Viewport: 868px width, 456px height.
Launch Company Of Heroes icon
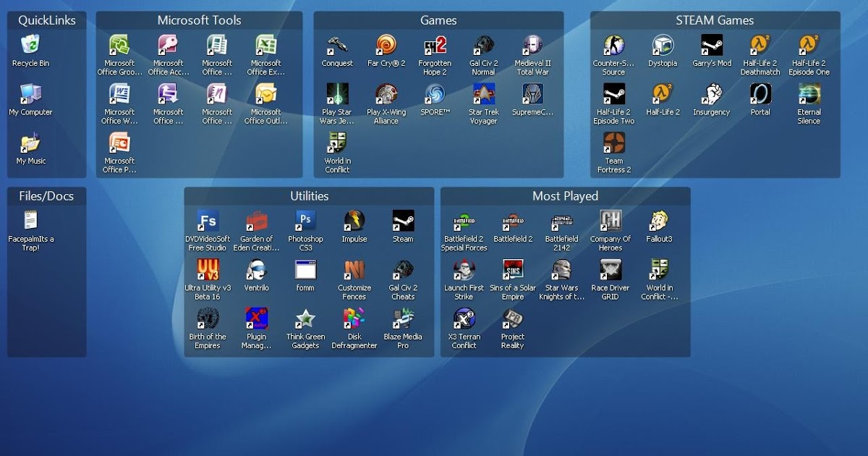[610, 220]
